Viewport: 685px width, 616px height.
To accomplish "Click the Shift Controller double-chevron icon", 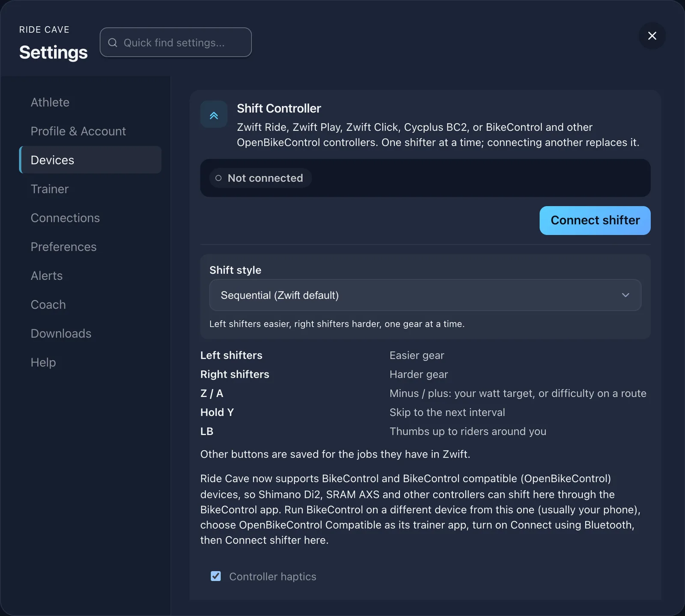I will [x=214, y=114].
